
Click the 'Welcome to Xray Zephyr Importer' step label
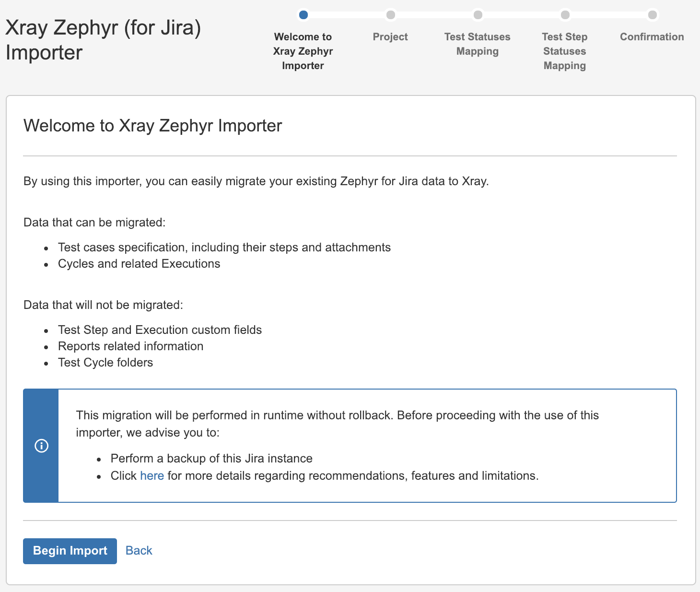(303, 51)
